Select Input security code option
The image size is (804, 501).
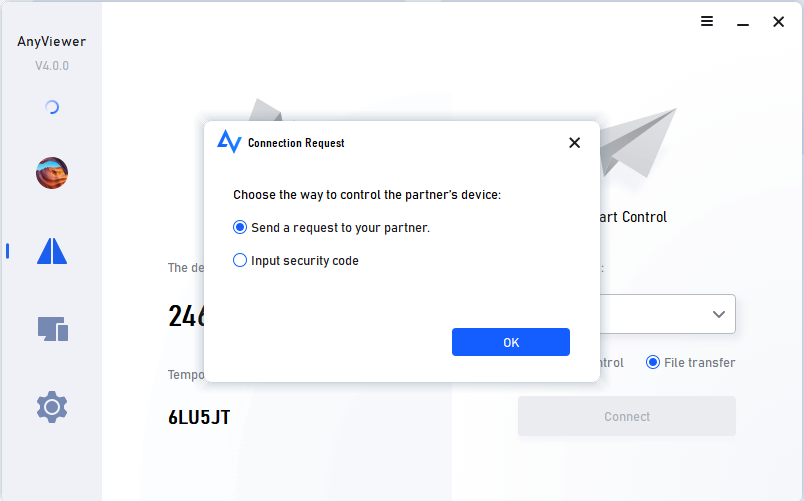(296, 260)
